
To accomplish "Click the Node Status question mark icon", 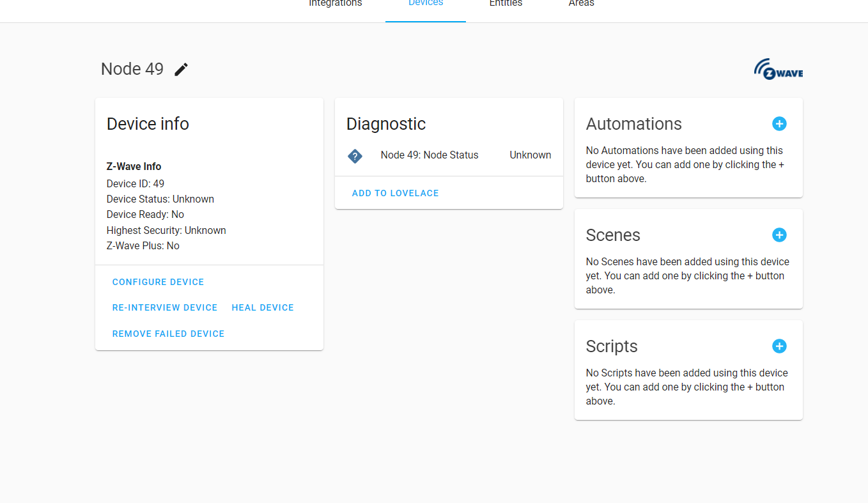I will tap(355, 155).
